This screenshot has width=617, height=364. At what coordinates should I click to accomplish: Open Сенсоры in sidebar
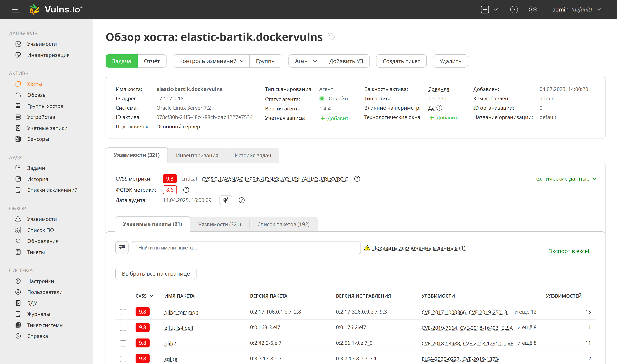point(38,139)
